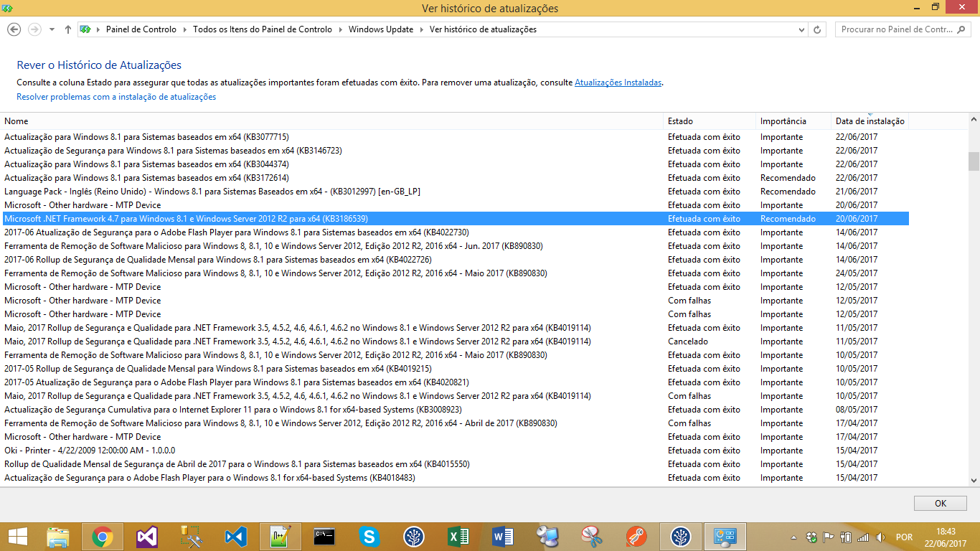
Task: Click the volume speaker tray icon
Action: point(880,537)
